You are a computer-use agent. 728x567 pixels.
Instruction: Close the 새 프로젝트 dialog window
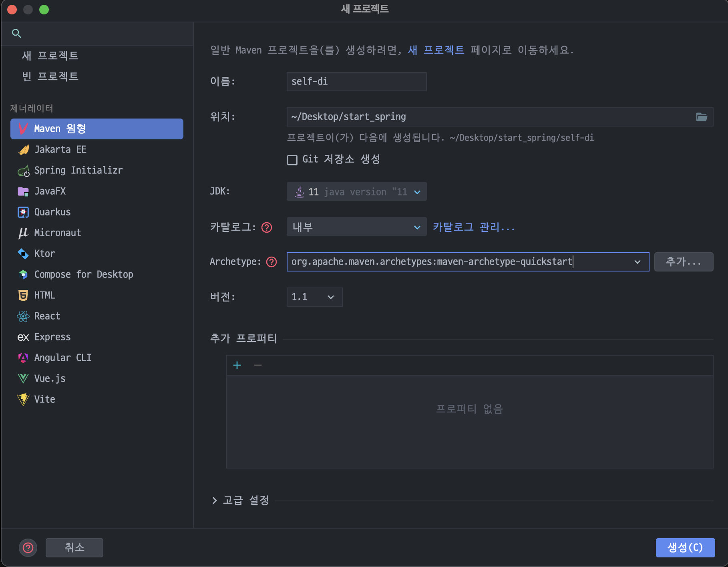point(12,10)
